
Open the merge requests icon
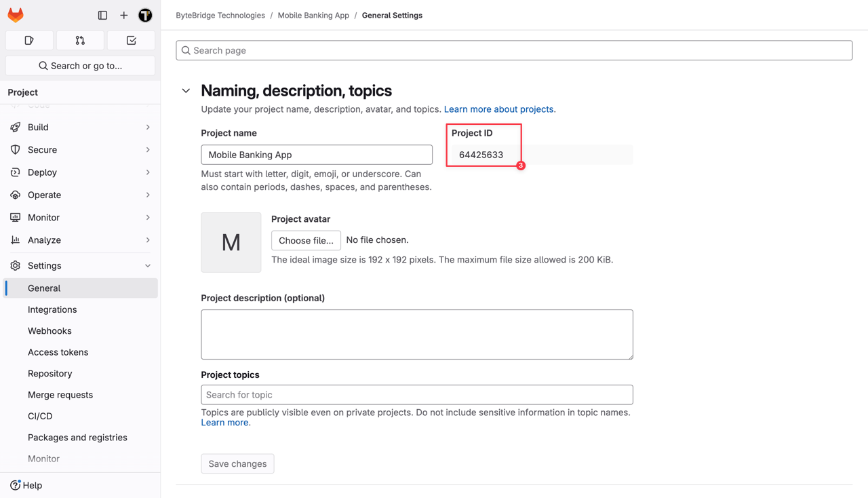[80, 40]
